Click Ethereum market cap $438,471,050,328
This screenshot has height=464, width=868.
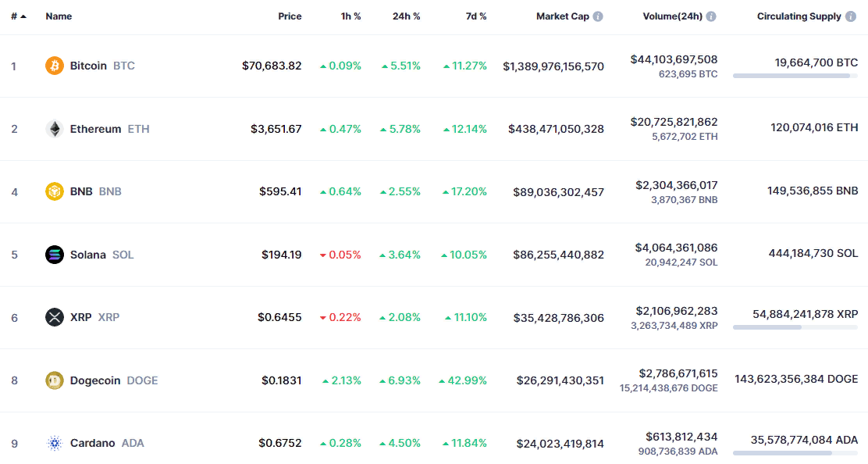coord(557,129)
